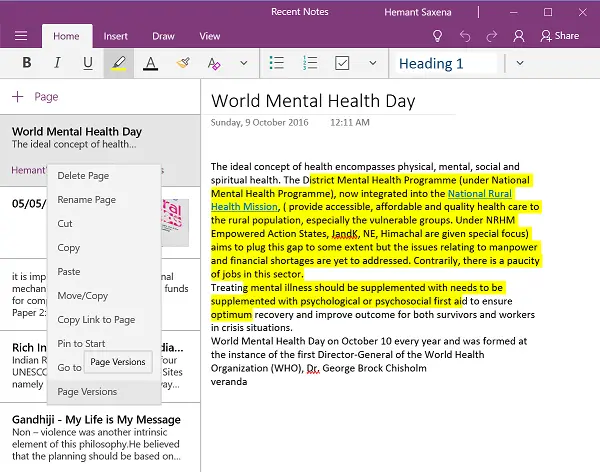
Task: Share this notebook
Action: coord(559,36)
